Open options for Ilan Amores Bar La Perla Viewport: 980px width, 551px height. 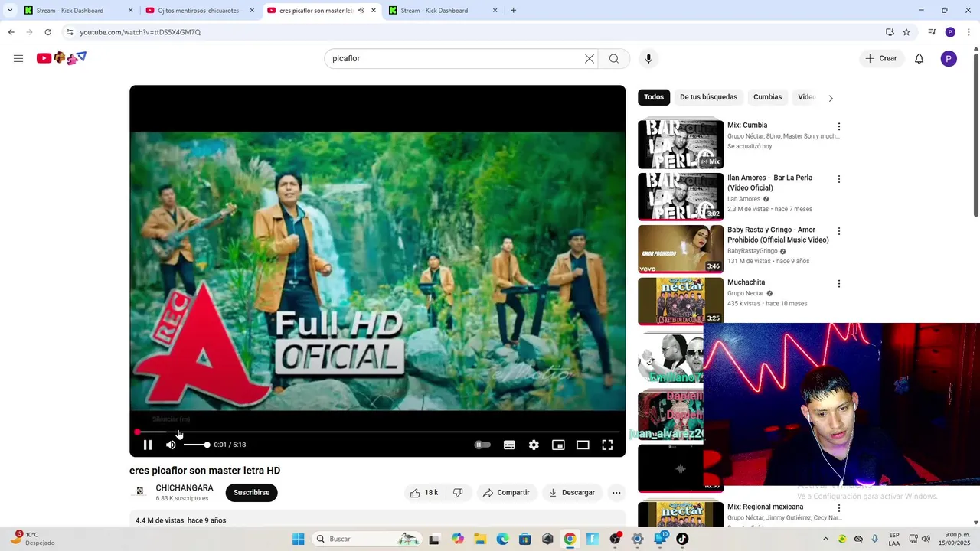(839, 179)
